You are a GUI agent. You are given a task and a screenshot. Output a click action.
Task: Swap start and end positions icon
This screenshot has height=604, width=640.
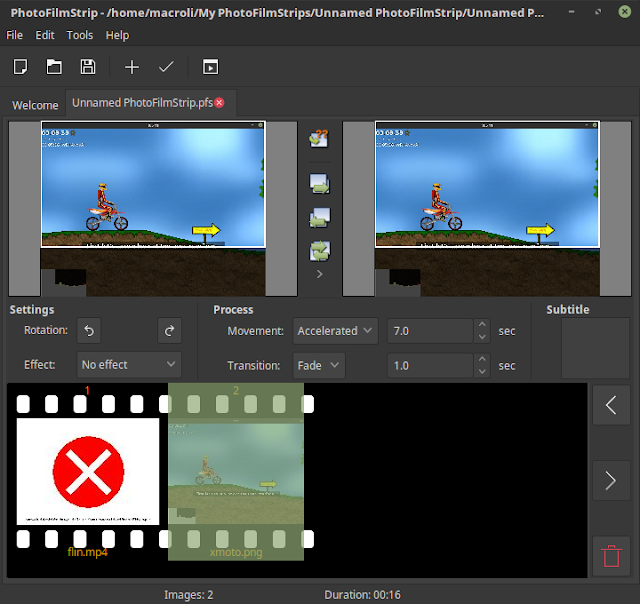tap(319, 251)
